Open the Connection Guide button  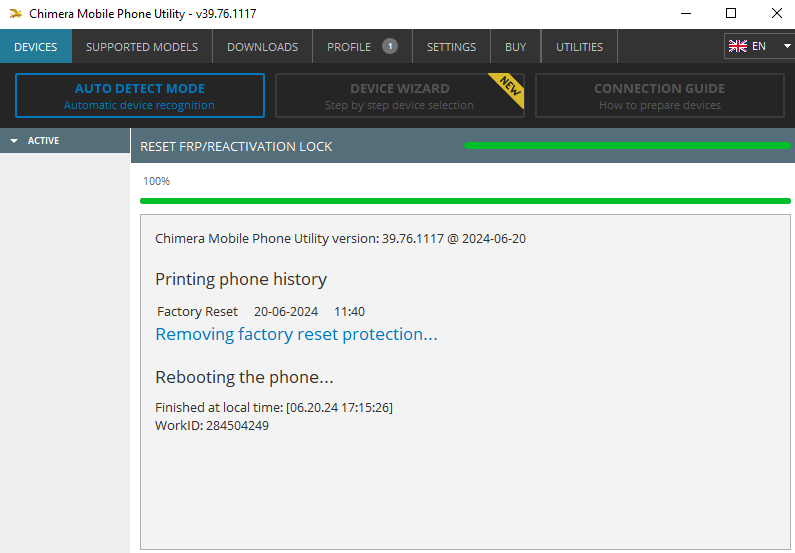(x=660, y=96)
